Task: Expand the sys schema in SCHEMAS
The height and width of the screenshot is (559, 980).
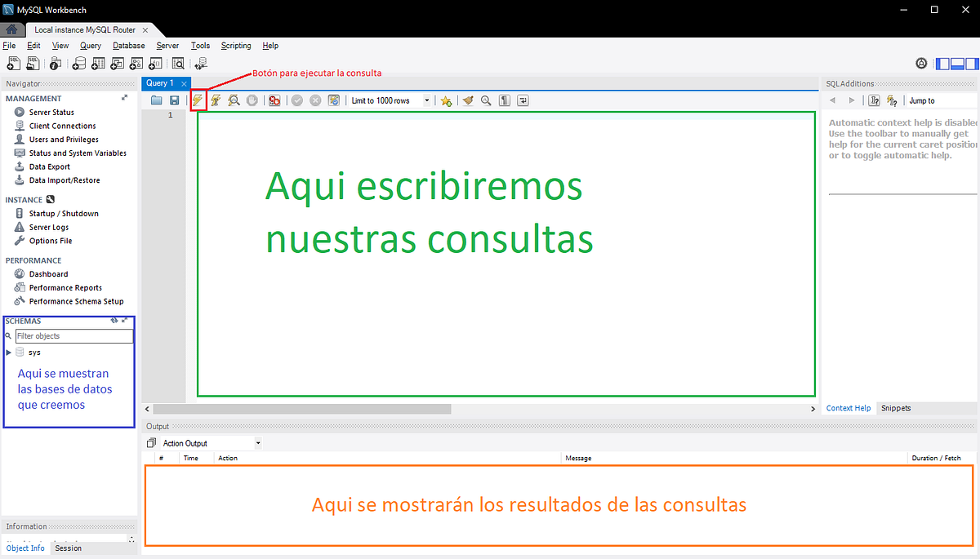Action: click(8, 352)
